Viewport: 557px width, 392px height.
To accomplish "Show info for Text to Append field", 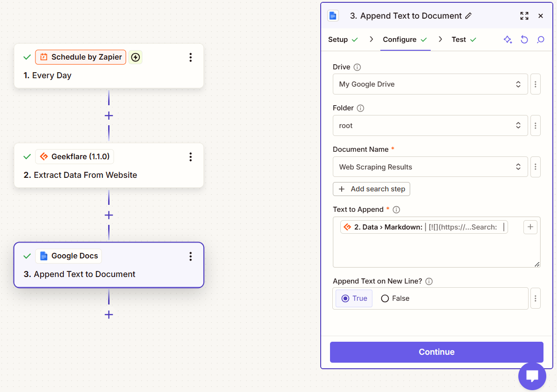I will coord(397,210).
